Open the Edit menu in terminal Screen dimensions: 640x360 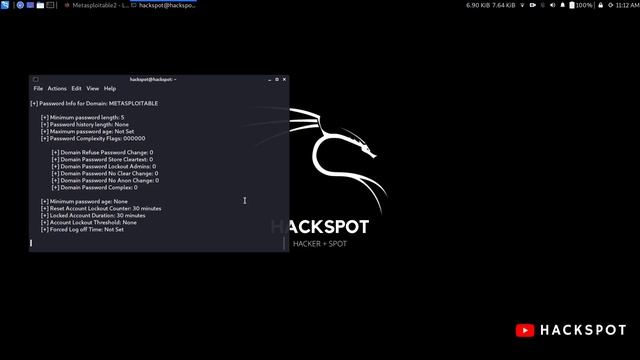click(76, 88)
